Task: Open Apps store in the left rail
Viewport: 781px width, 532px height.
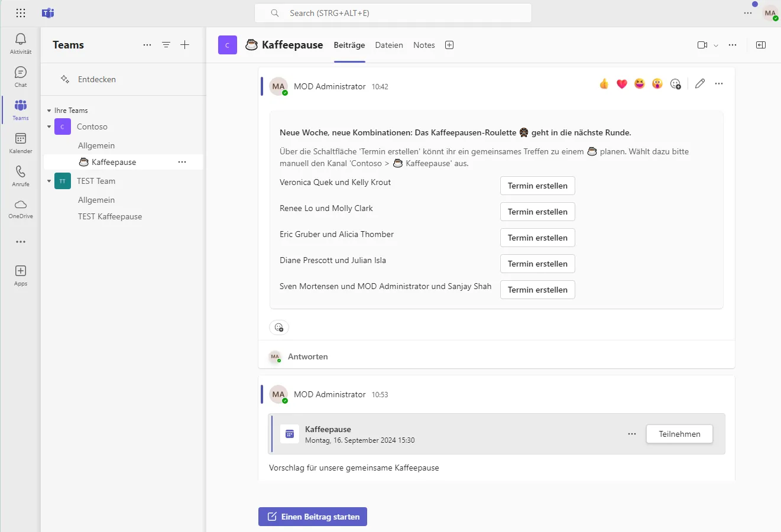Action: tap(21, 275)
